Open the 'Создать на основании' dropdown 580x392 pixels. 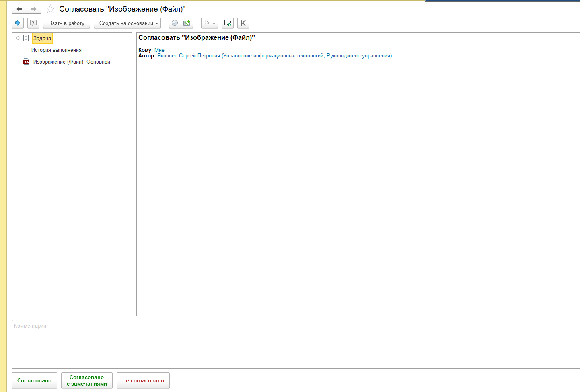(x=127, y=23)
